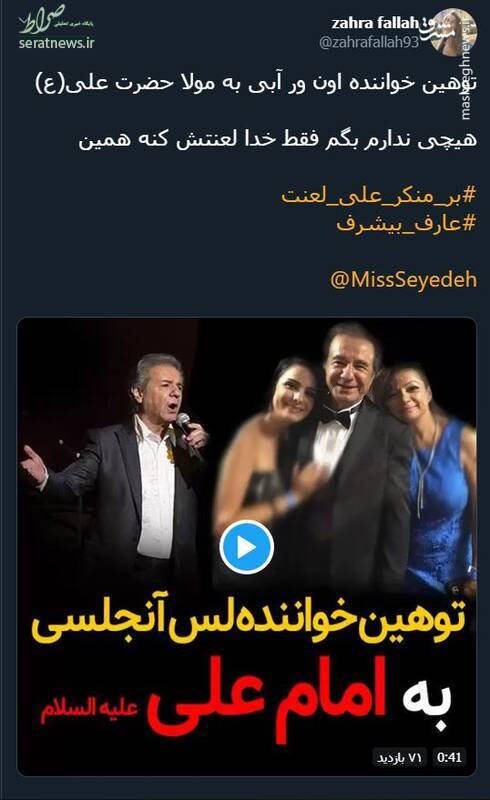This screenshot has height=800, width=490.
Task: Play the embedded tweet video
Action: click(247, 547)
